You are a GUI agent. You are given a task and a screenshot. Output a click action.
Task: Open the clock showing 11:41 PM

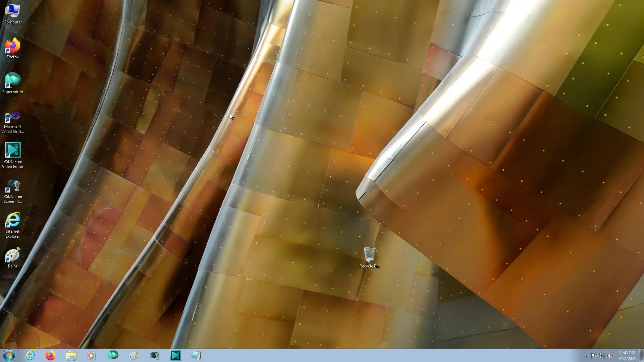pyautogui.click(x=627, y=355)
